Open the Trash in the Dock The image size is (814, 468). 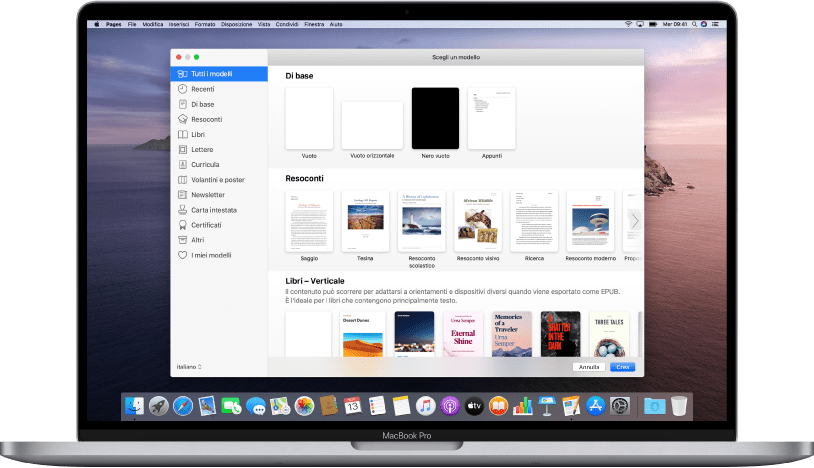point(679,406)
